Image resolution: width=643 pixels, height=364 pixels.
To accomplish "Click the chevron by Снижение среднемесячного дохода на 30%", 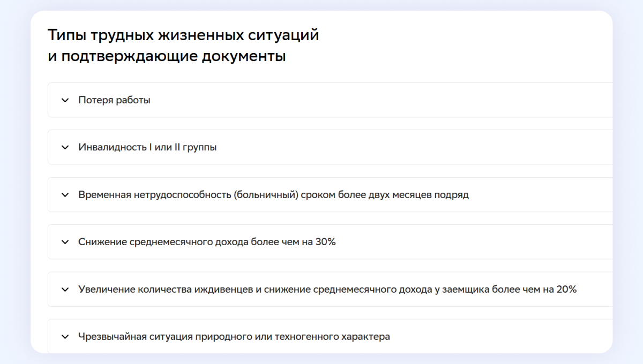I will coord(65,242).
